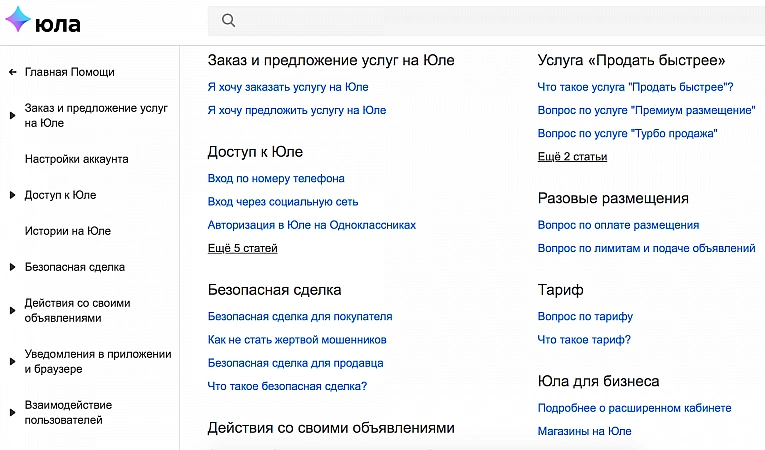Open Настройки аккаунта in the sidebar
The height and width of the screenshot is (450, 765).
[76, 159]
